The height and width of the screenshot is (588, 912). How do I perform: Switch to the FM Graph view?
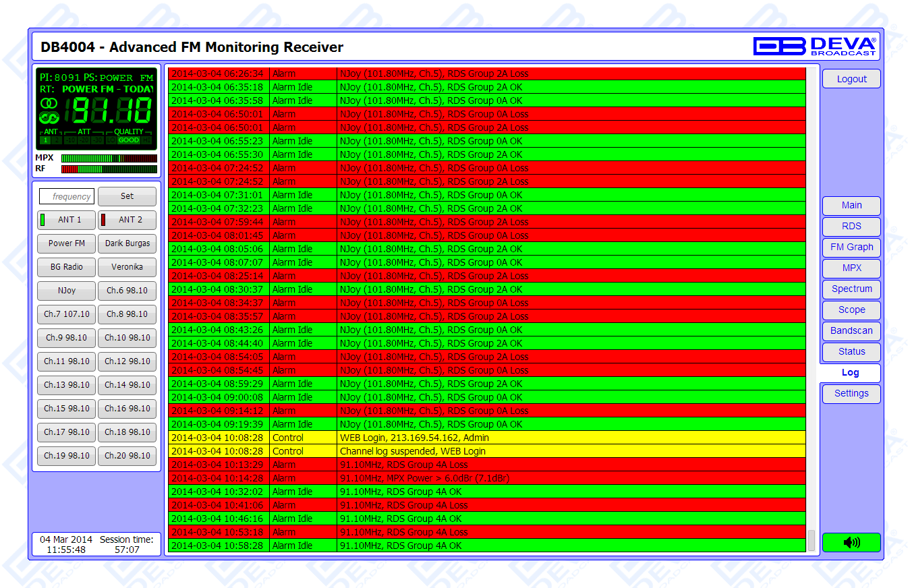click(x=851, y=247)
